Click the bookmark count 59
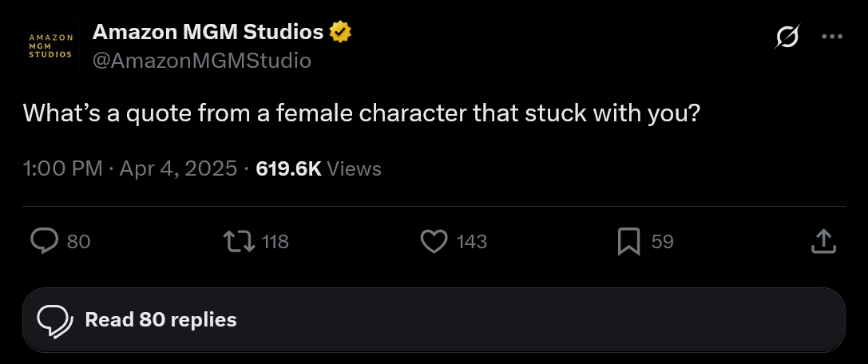The width and height of the screenshot is (868, 364). (663, 241)
